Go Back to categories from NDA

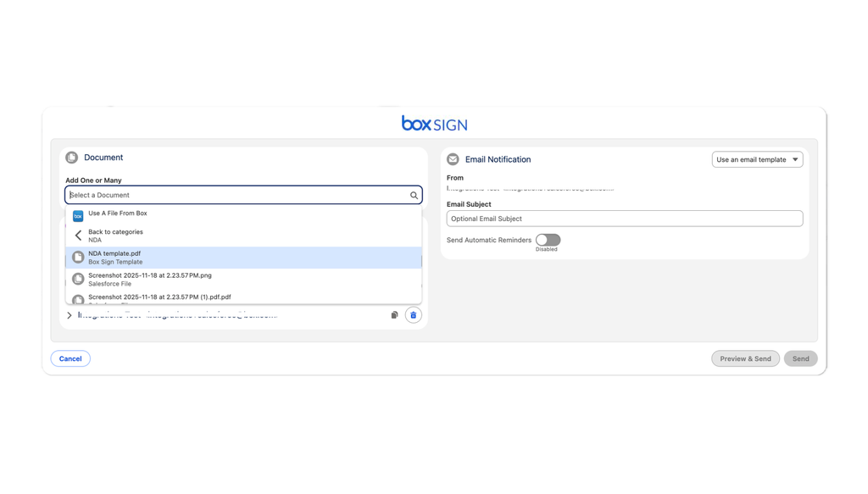(243, 236)
